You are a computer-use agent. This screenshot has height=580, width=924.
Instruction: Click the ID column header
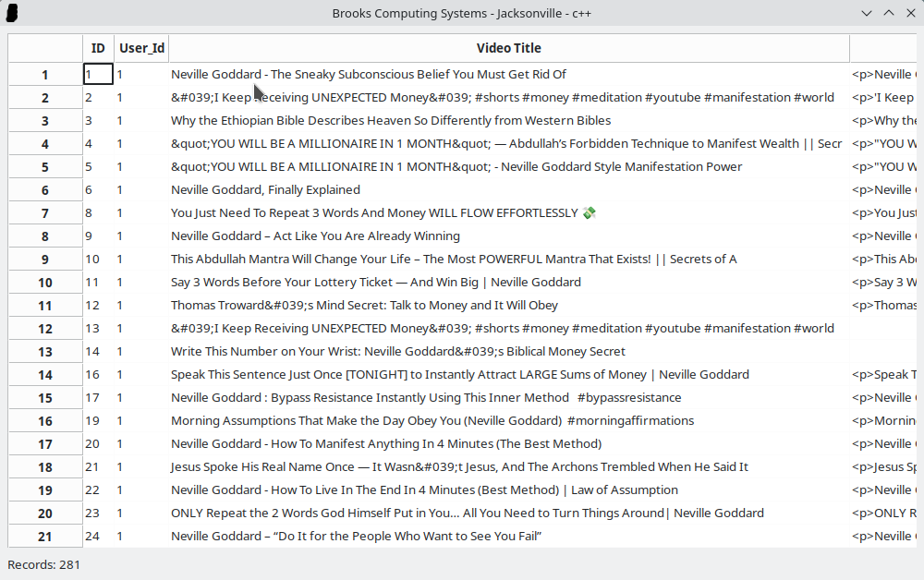click(x=98, y=48)
